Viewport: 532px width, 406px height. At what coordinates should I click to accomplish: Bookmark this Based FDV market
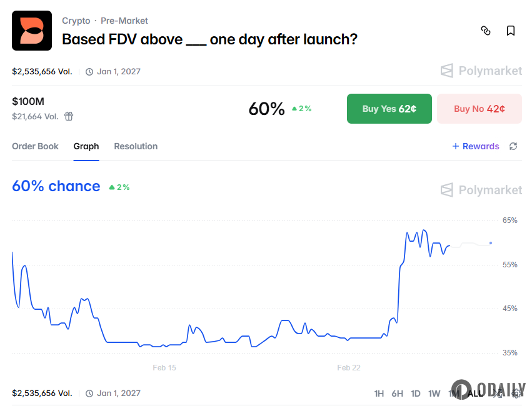tap(511, 31)
